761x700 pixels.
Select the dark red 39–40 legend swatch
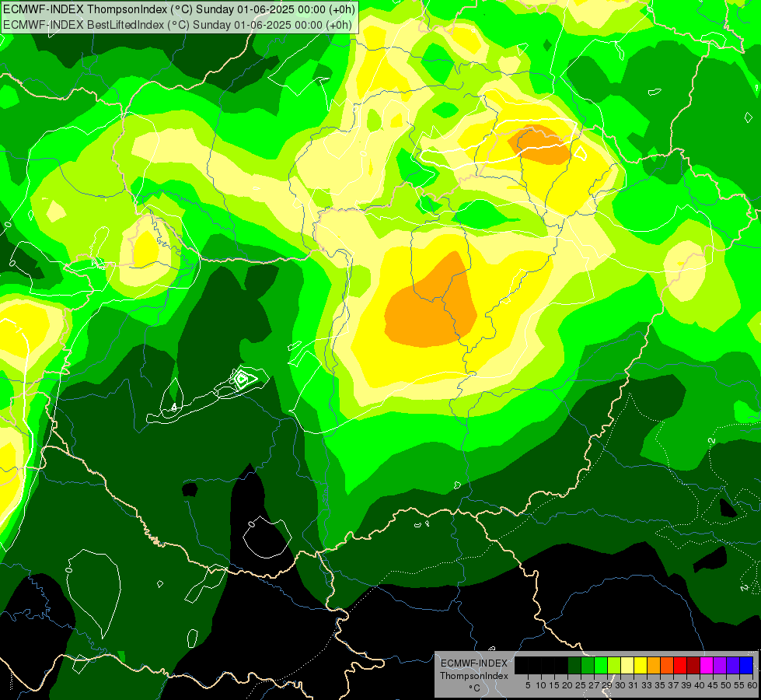693,665
